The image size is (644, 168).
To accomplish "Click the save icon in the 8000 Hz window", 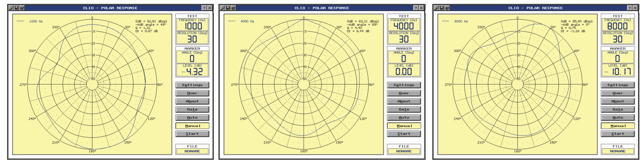I will coord(442,8).
